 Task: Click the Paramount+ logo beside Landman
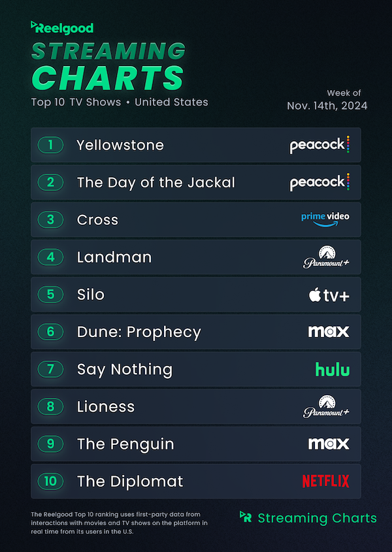(325, 257)
